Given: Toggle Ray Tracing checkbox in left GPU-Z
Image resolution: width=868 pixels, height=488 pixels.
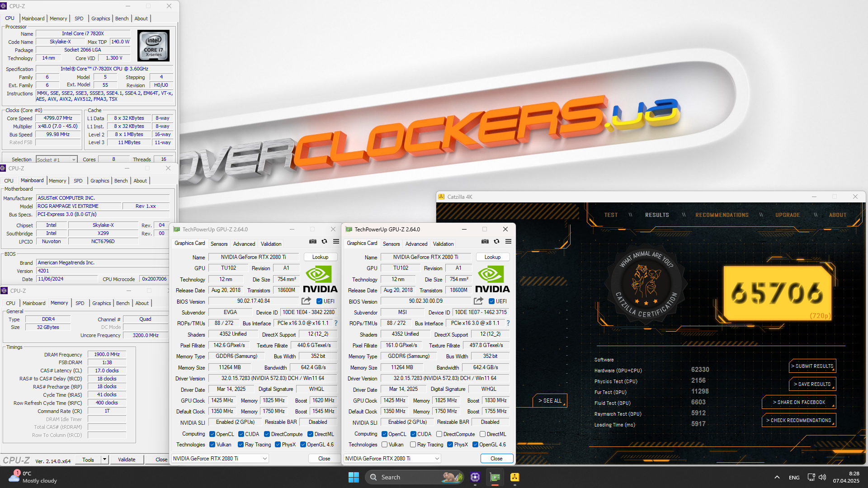Looking at the screenshot, I should point(241,445).
